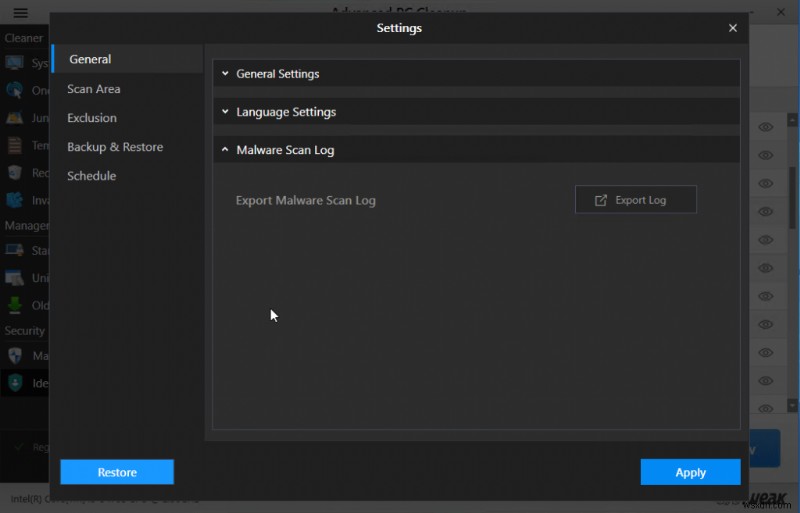Open hamburger menu in main window
The image size is (800, 513).
click(x=20, y=12)
